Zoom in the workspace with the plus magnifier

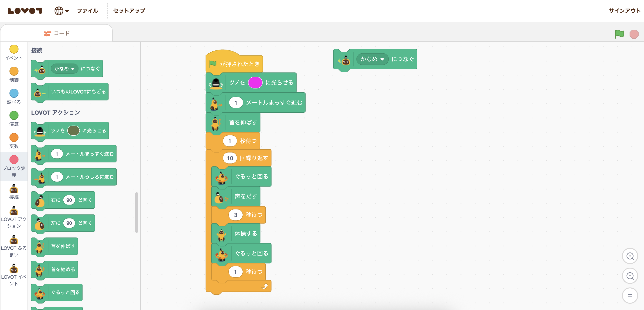coord(630,256)
